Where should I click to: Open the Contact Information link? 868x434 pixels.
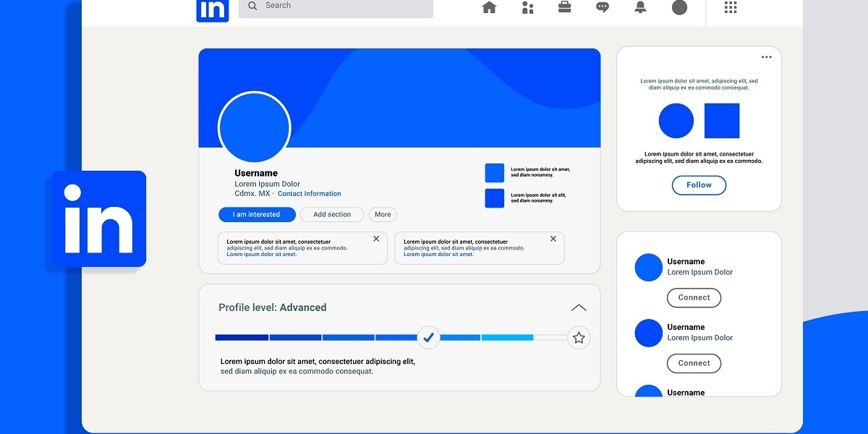tap(309, 194)
